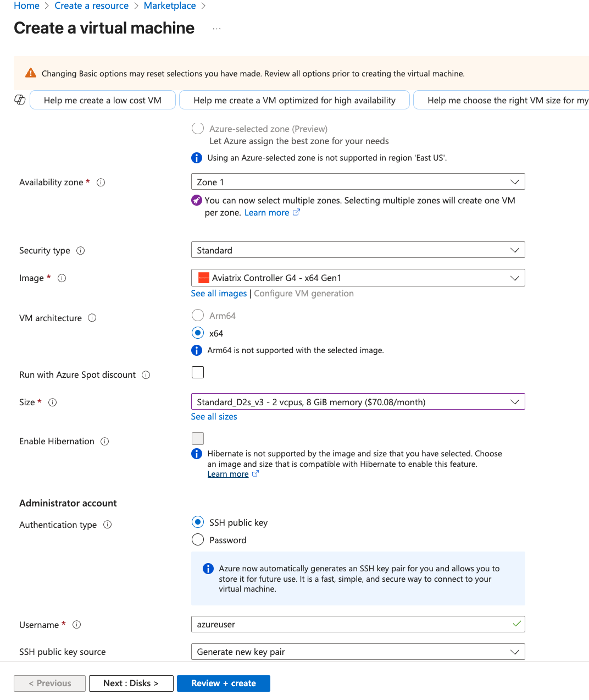Click the info icon next to Security type
The width and height of the screenshot is (589, 700).
[x=81, y=250]
